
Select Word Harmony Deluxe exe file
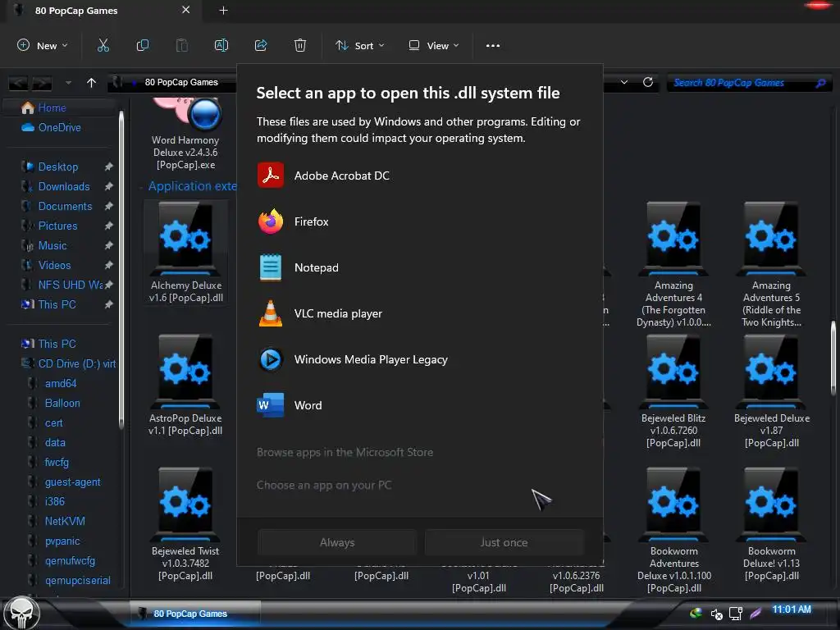click(x=186, y=134)
